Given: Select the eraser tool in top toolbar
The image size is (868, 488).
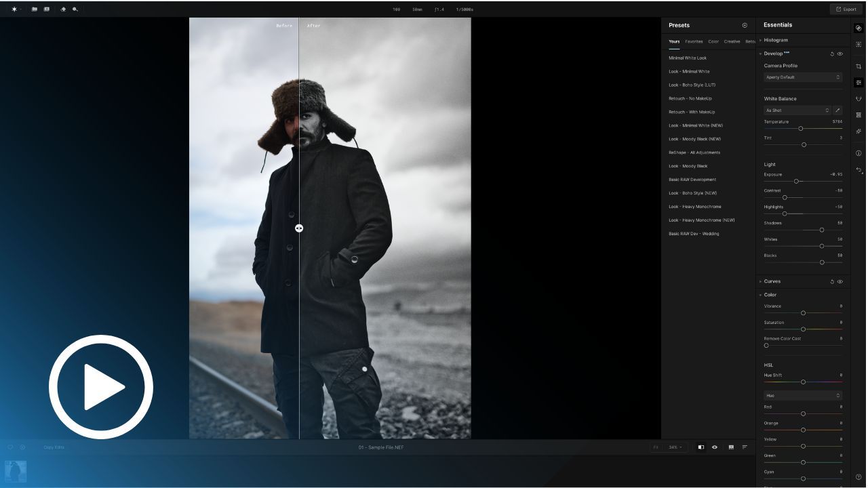Looking at the screenshot, I should click(x=63, y=9).
